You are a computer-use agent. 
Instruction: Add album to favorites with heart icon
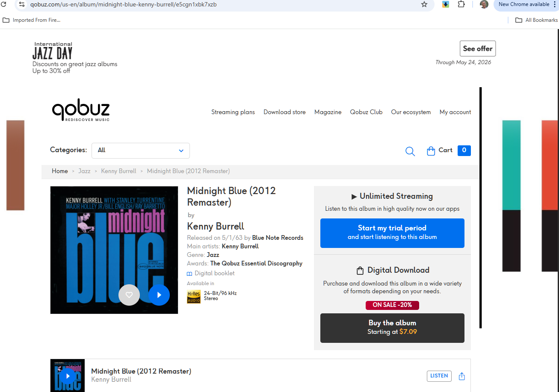(129, 295)
